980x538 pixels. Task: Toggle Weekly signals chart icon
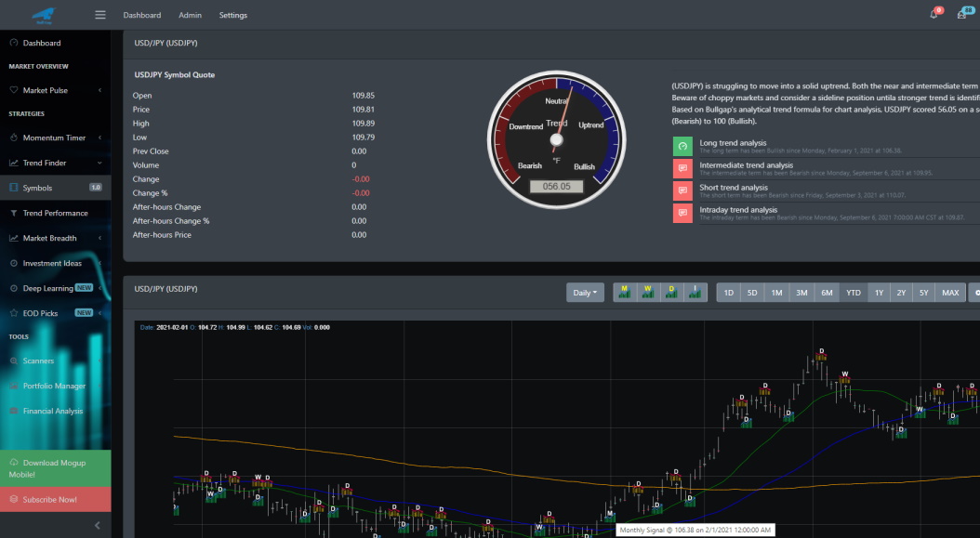click(x=648, y=292)
